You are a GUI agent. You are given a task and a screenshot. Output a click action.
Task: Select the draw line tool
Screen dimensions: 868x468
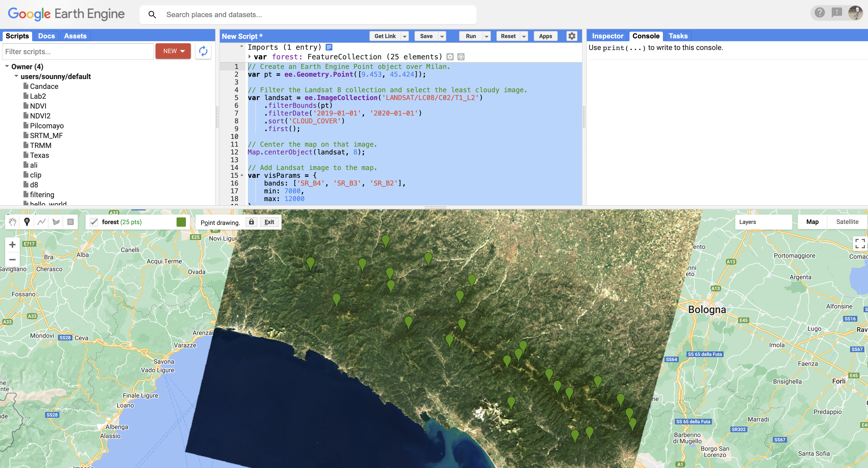coord(41,222)
